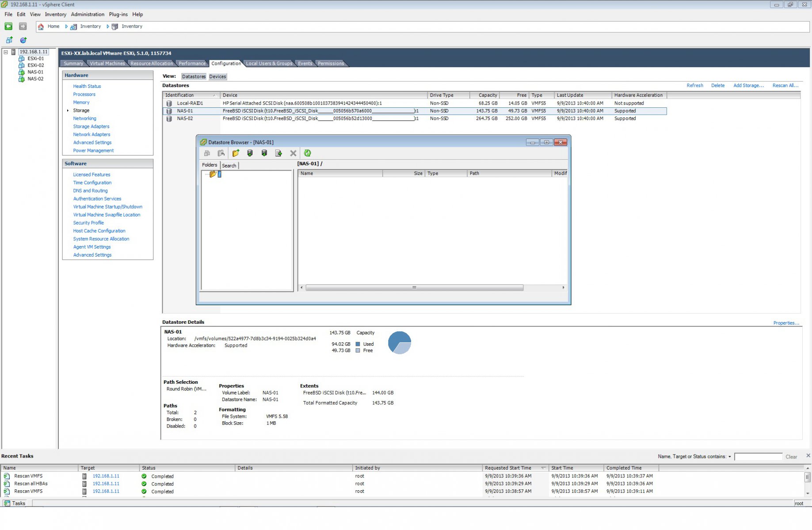Open datastore Properties... link
The height and width of the screenshot is (530, 812).
[x=786, y=323]
